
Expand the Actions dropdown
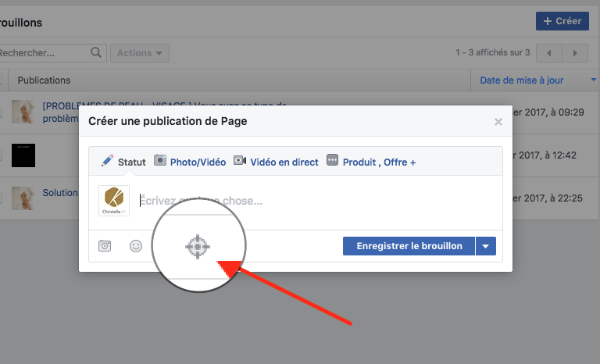click(139, 53)
